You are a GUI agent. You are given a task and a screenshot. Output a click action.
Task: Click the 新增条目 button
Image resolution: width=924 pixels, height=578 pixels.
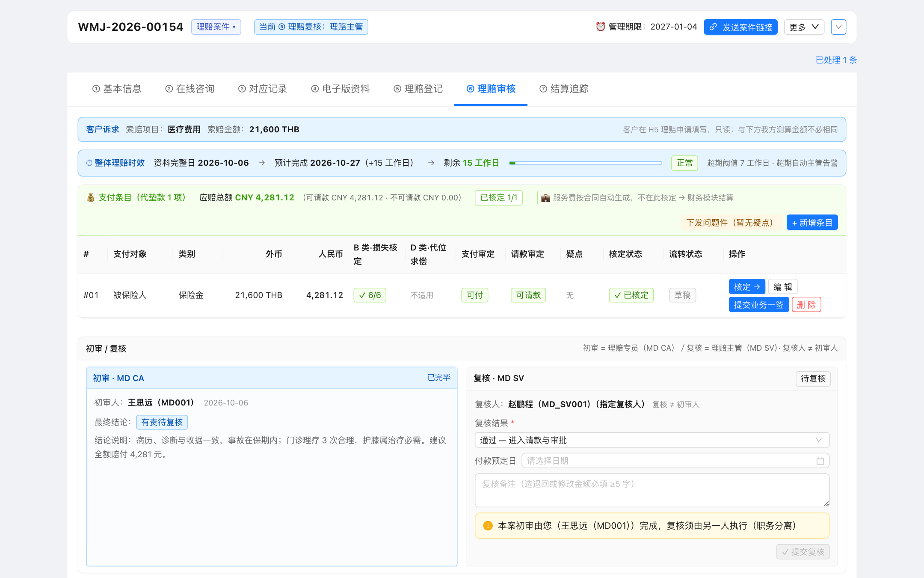[x=812, y=223]
